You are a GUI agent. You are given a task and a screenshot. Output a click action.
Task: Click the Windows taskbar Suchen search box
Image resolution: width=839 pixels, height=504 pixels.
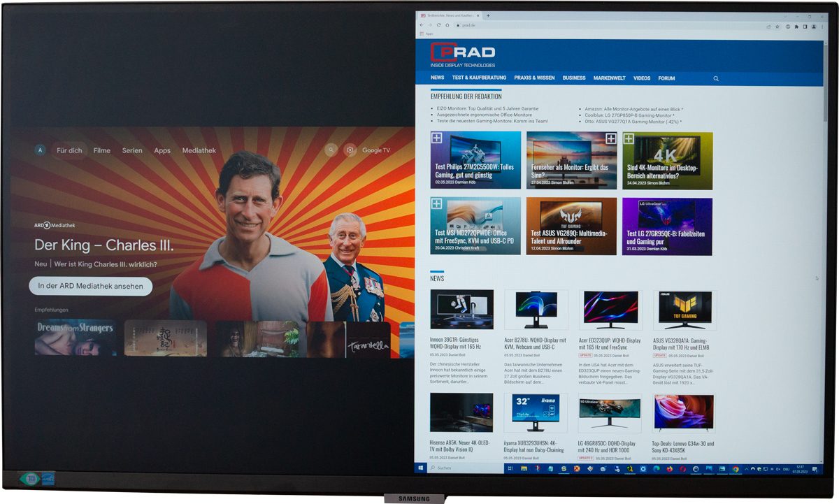pos(464,468)
